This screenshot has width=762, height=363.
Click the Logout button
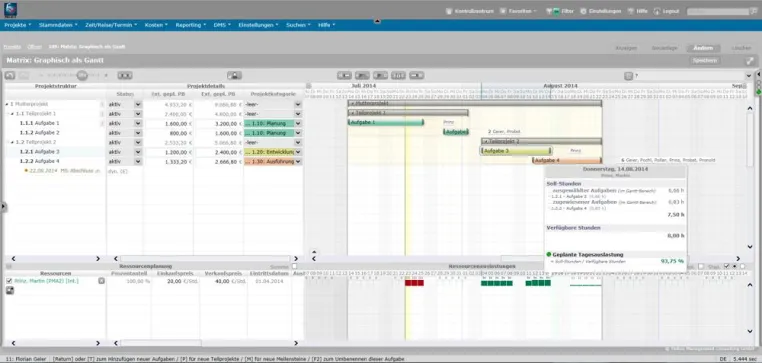(x=667, y=11)
